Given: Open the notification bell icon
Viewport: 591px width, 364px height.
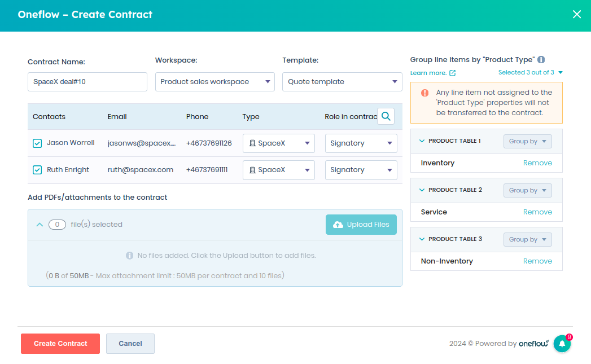Looking at the screenshot, I should pos(562,344).
